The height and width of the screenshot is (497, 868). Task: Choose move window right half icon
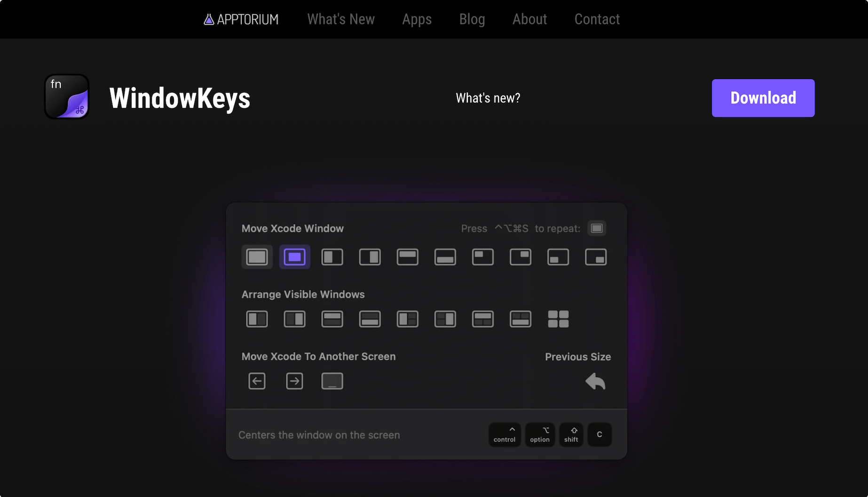click(x=370, y=257)
